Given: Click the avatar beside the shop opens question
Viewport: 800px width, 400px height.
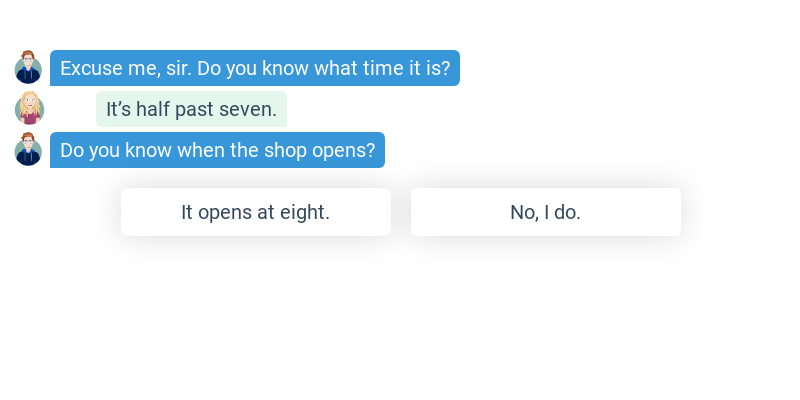Looking at the screenshot, I should coord(28,150).
